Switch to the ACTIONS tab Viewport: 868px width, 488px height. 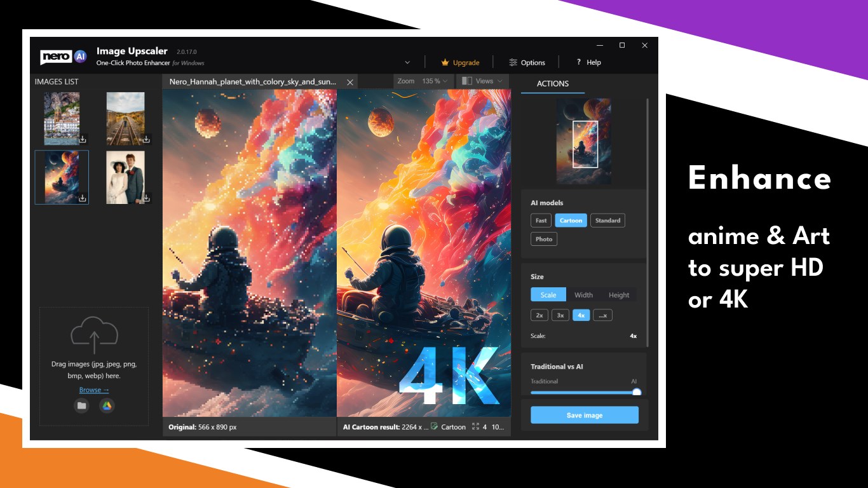click(x=552, y=83)
